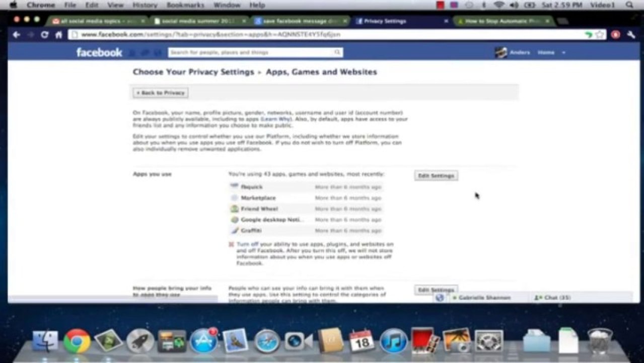
Task: Open the Window menu
Action: (x=227, y=5)
